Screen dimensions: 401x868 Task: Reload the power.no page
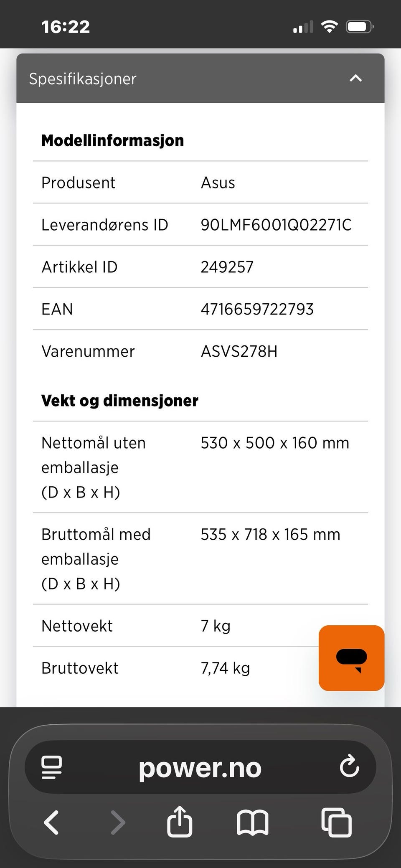point(349,766)
